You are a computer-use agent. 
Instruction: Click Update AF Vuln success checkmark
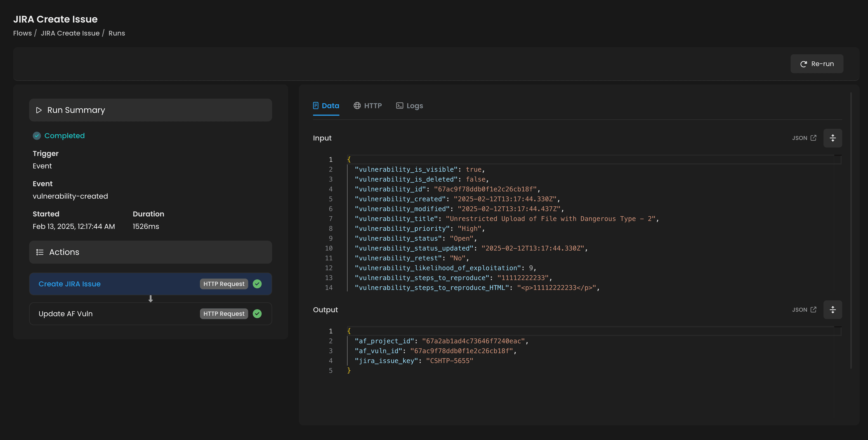point(257,314)
